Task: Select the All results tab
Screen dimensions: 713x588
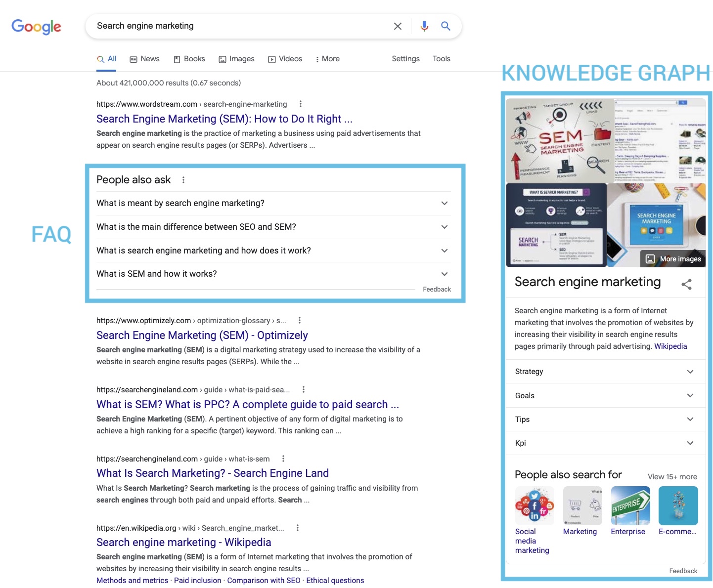Action: click(106, 59)
